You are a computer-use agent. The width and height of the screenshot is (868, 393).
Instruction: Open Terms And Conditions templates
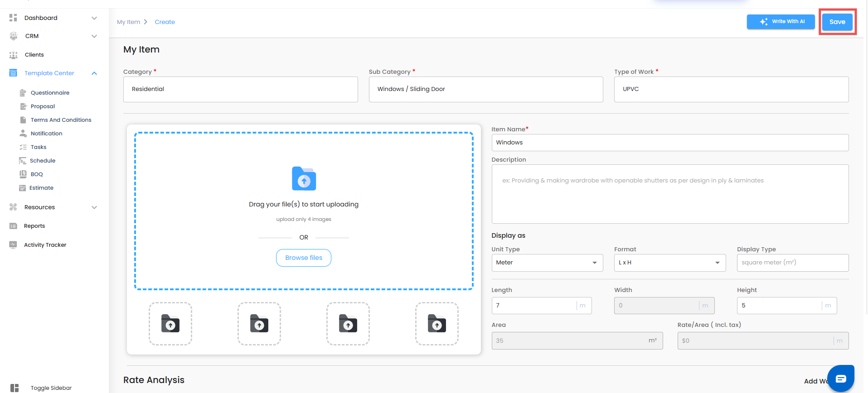point(61,120)
